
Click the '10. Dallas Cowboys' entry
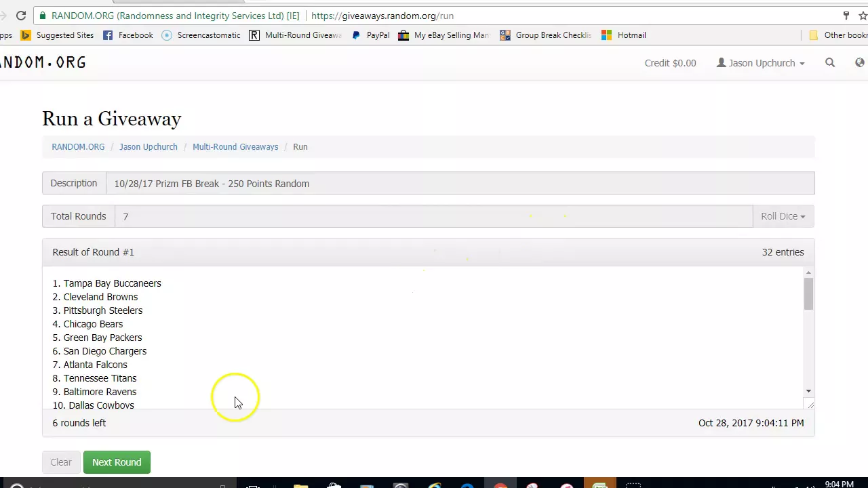94,405
